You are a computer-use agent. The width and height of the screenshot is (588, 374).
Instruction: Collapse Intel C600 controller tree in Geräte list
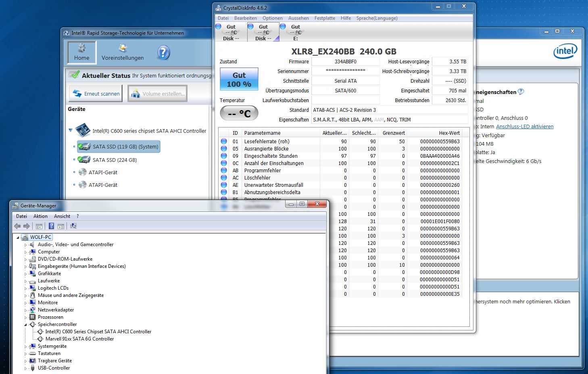pos(71,130)
